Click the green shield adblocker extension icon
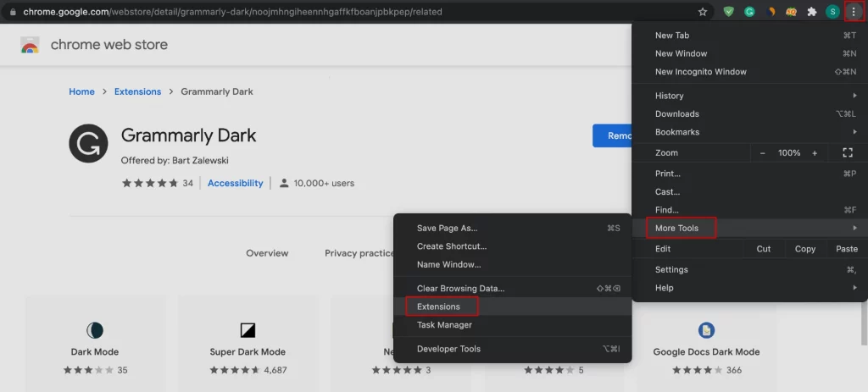The height and width of the screenshot is (392, 868). point(728,12)
